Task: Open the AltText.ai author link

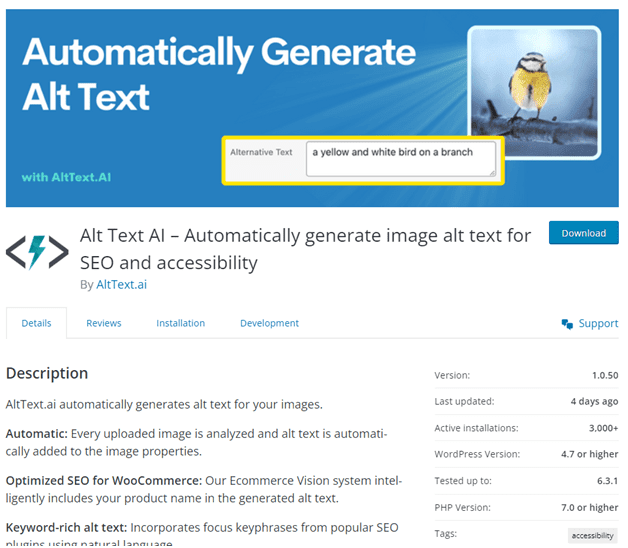Action: click(x=121, y=284)
